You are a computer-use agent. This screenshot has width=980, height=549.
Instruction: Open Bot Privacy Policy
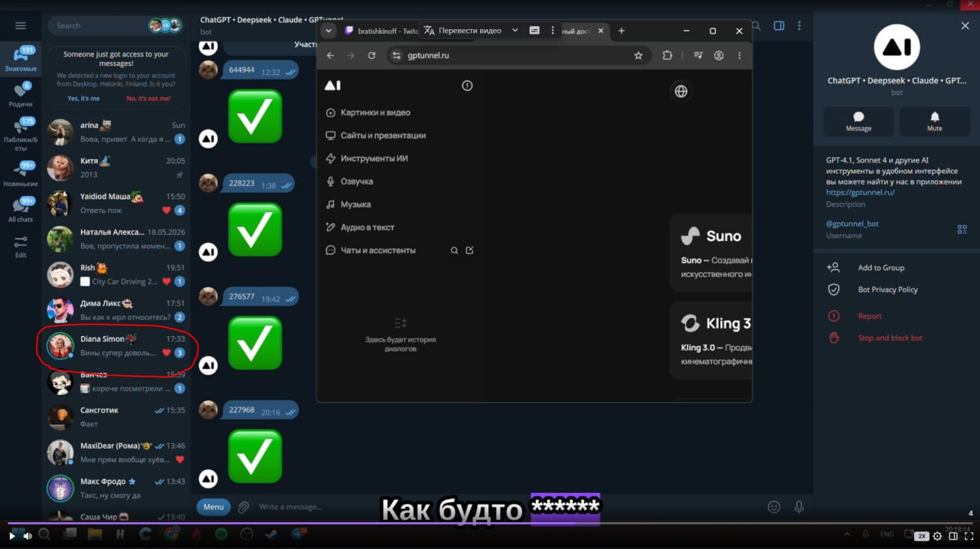click(x=887, y=289)
